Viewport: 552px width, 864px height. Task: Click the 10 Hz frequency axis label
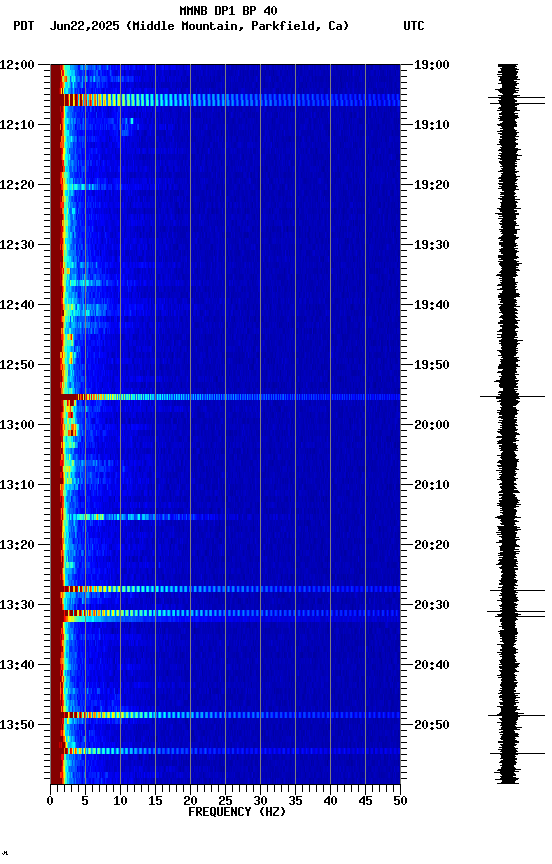(x=120, y=801)
